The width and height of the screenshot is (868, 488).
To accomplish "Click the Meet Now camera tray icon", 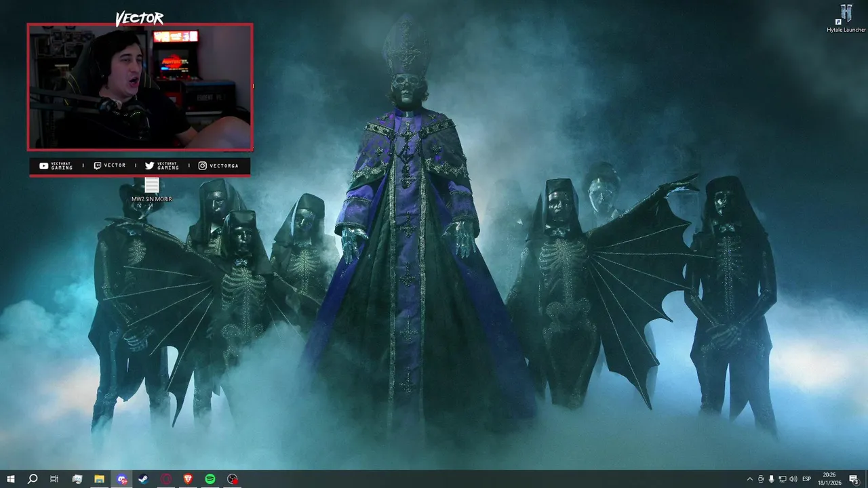I will (x=761, y=479).
